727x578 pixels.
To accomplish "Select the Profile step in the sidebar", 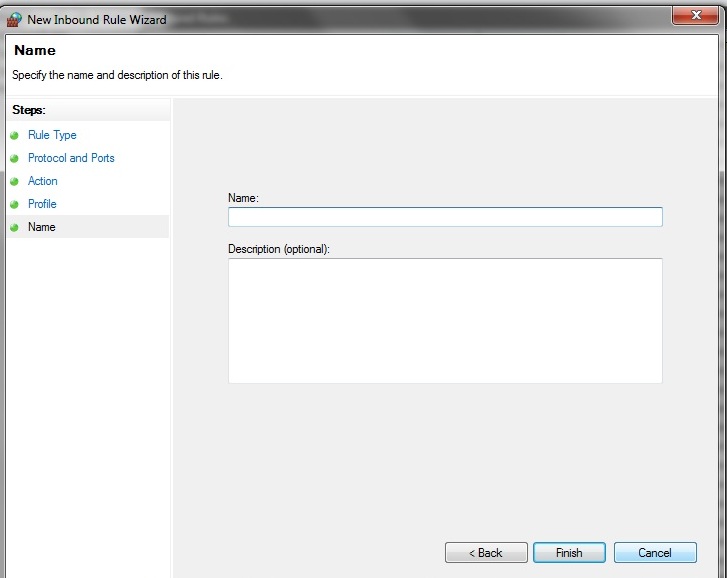I will click(x=42, y=204).
